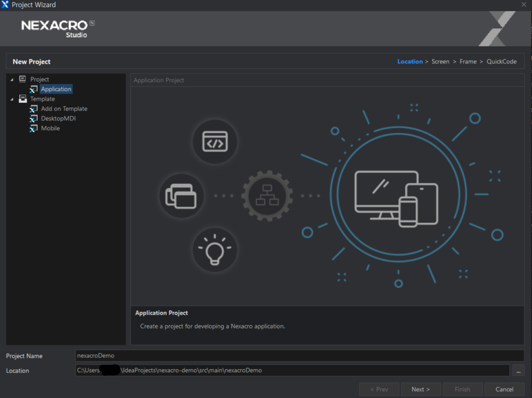Viewport: 532px width, 398px height.
Task: Click the Project folder icon
Action: [x=22, y=79]
